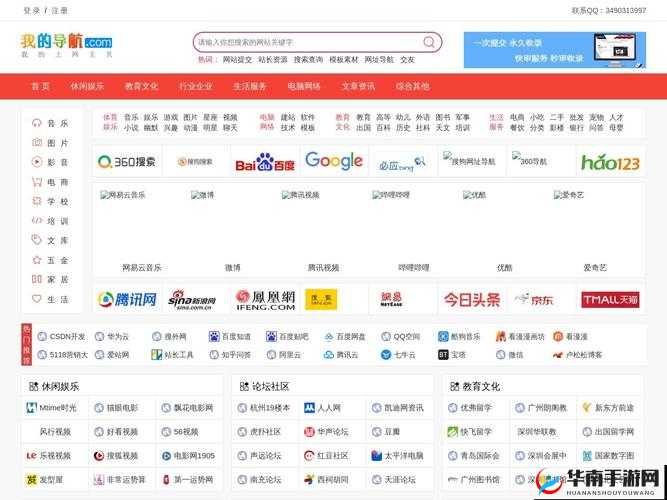Click the blue submission banner ad

(555, 50)
